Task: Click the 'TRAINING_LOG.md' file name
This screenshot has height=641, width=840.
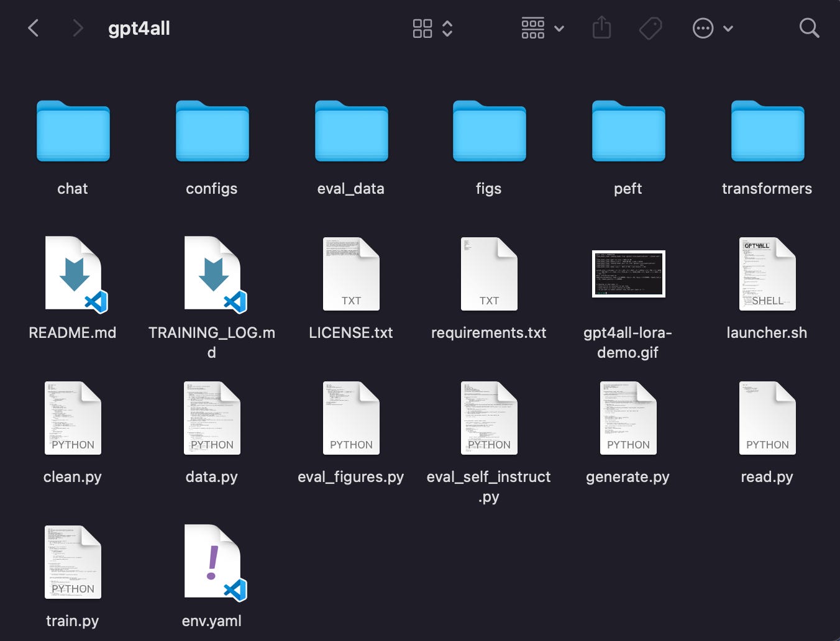Action: pyautogui.click(x=212, y=343)
